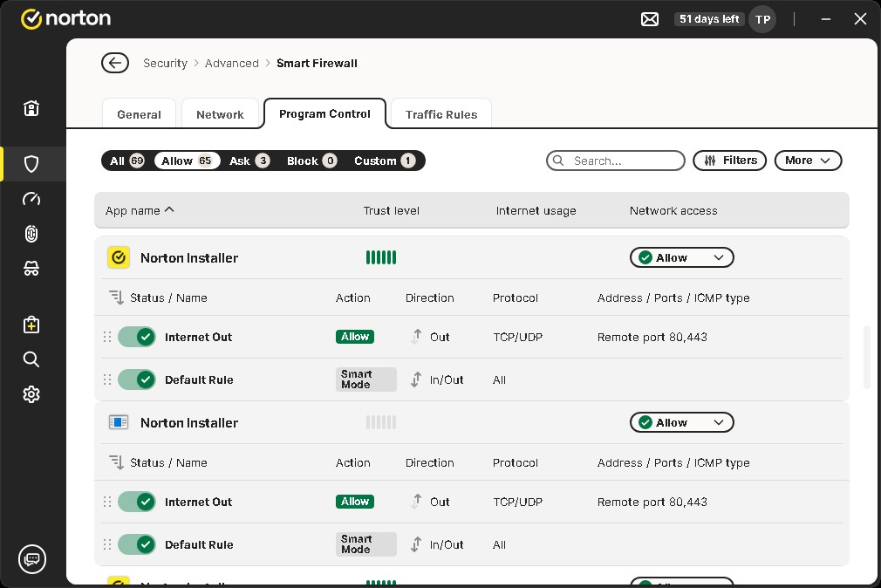This screenshot has width=881, height=588.
Task: Toggle second Norton Installer Internet Out rule
Action: [137, 502]
